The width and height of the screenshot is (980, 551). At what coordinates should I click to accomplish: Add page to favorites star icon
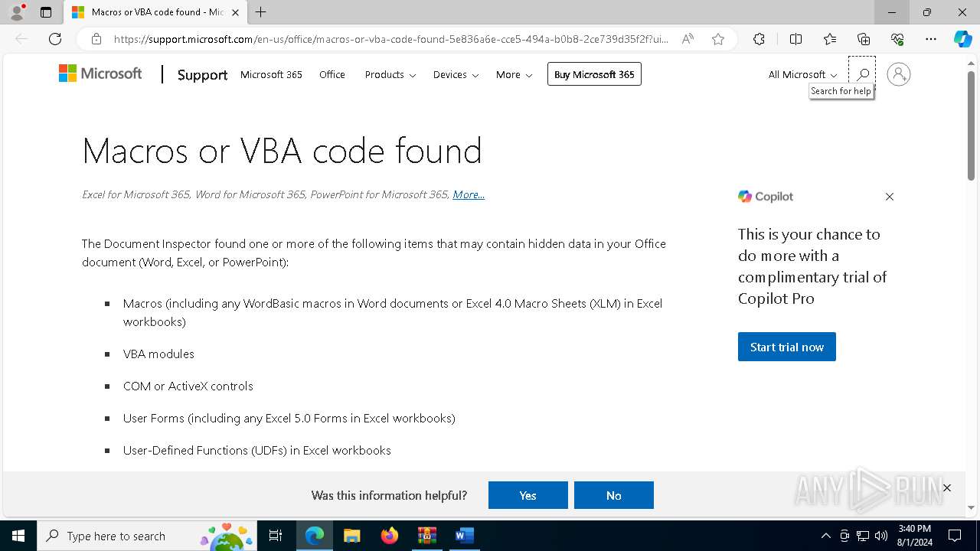(x=718, y=39)
